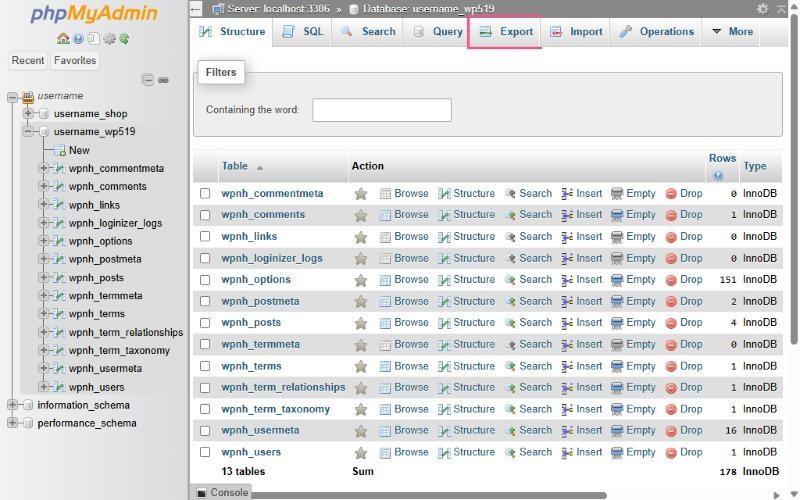800x500 pixels.
Task: Check the box for wpnh_posts
Action: [205, 322]
